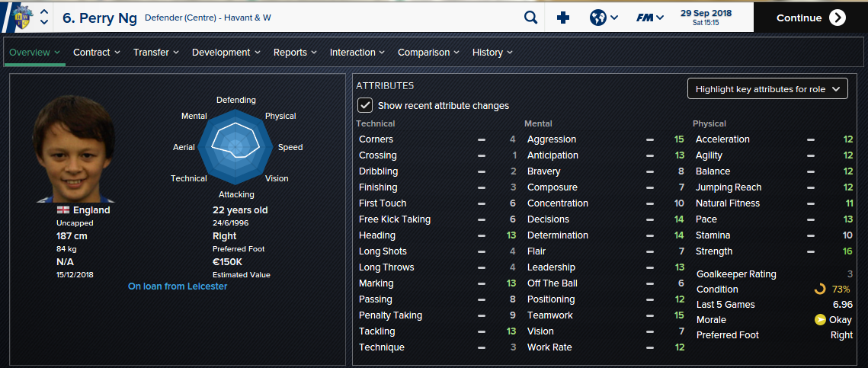Open the Development tab menu
The height and width of the screenshot is (368, 868).
click(226, 53)
